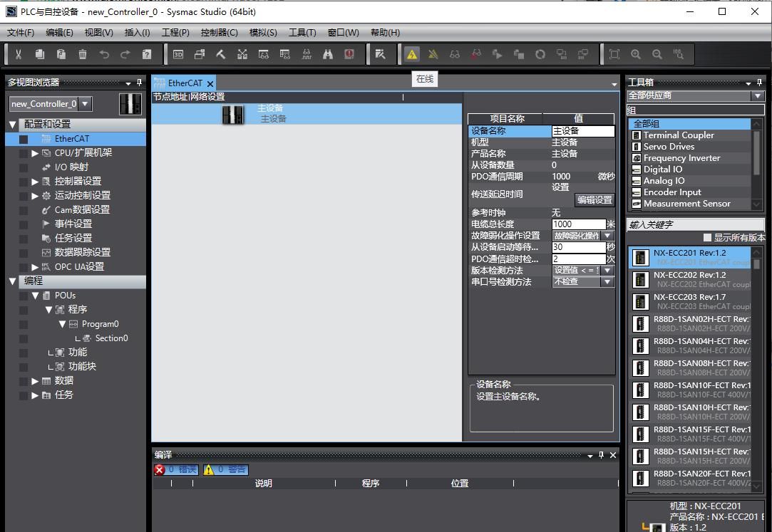Click the binoculars search icon
The image size is (772, 532).
tap(328, 54)
